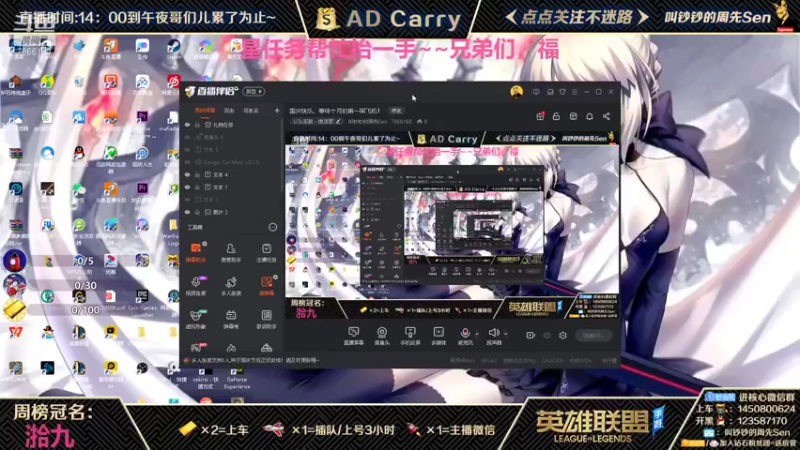Select the Bongo Cat Mver v0.7.5 source
The height and width of the screenshot is (450, 800).
tap(232, 162)
